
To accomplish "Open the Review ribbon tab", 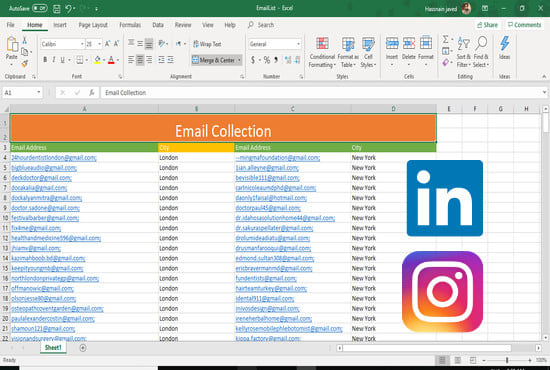I will pyautogui.click(x=183, y=25).
